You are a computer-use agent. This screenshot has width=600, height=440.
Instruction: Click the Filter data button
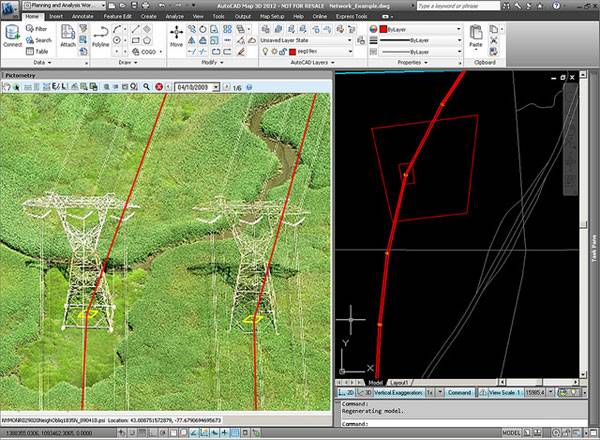tap(36, 30)
